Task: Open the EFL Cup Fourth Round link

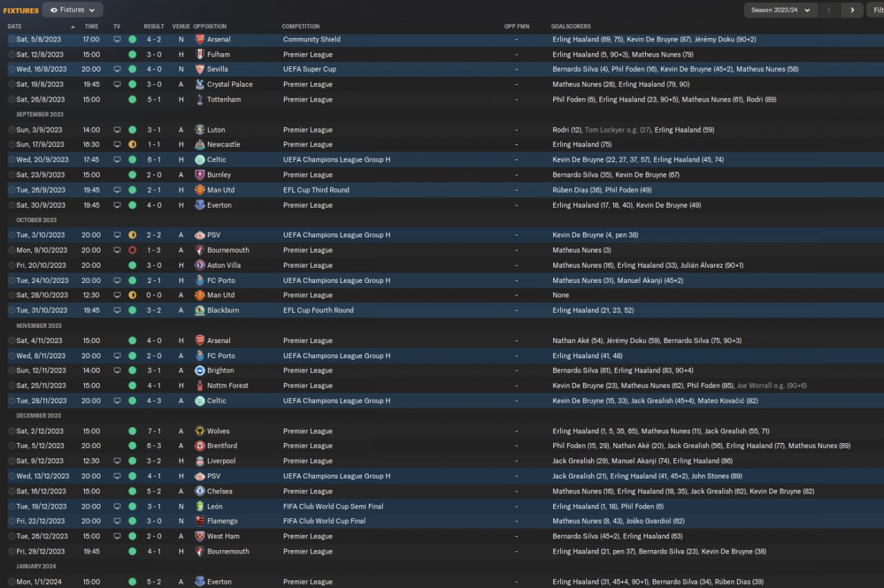Action: [x=318, y=311]
